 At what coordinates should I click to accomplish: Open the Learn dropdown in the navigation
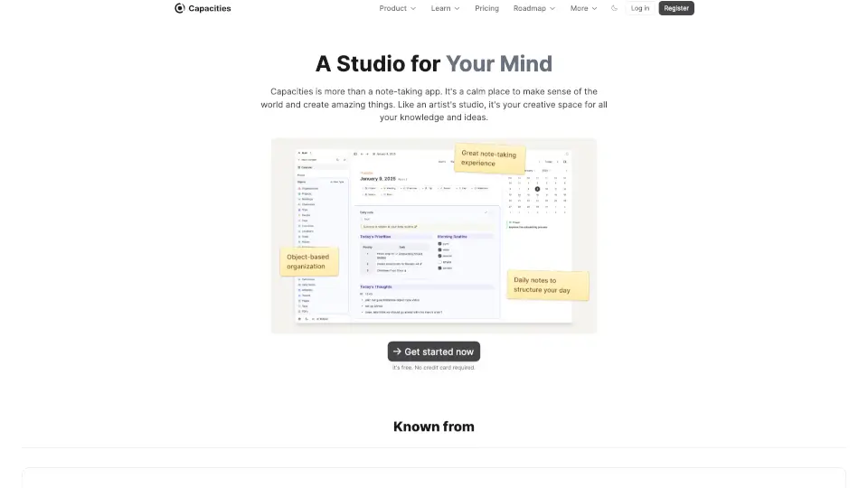tap(445, 8)
